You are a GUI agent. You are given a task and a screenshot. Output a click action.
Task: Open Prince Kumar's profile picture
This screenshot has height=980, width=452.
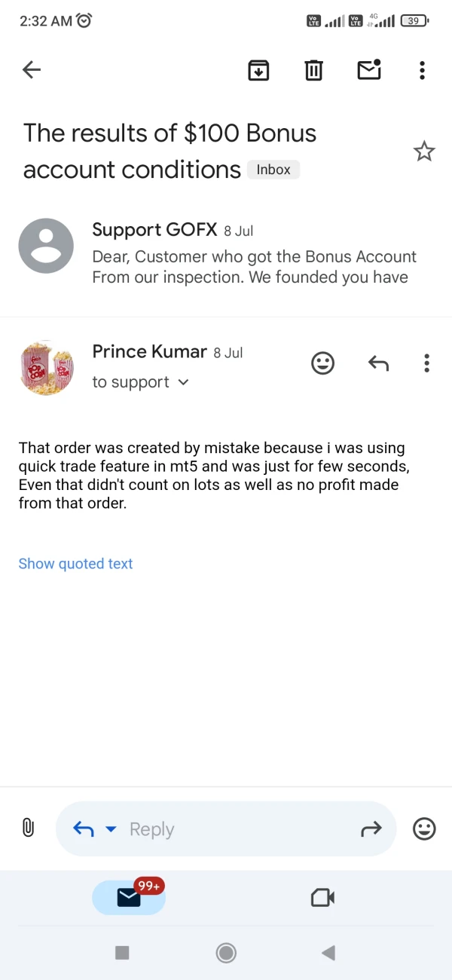(46, 369)
